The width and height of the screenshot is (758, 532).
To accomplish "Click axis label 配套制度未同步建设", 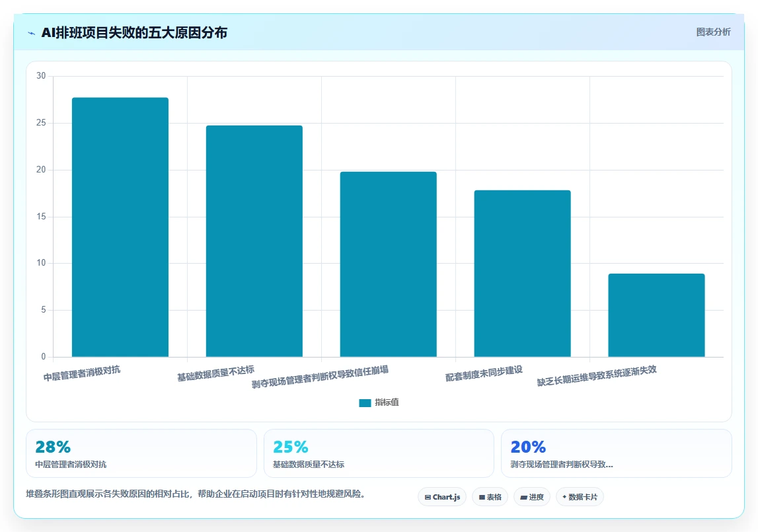I will click(x=484, y=373).
